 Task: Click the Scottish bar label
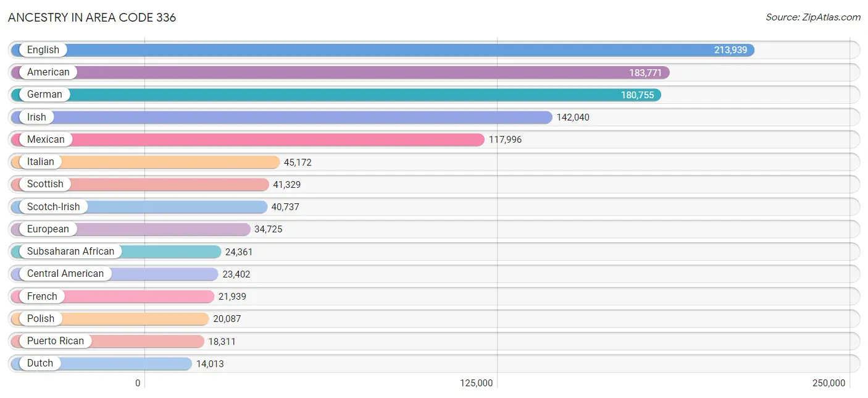(45, 184)
